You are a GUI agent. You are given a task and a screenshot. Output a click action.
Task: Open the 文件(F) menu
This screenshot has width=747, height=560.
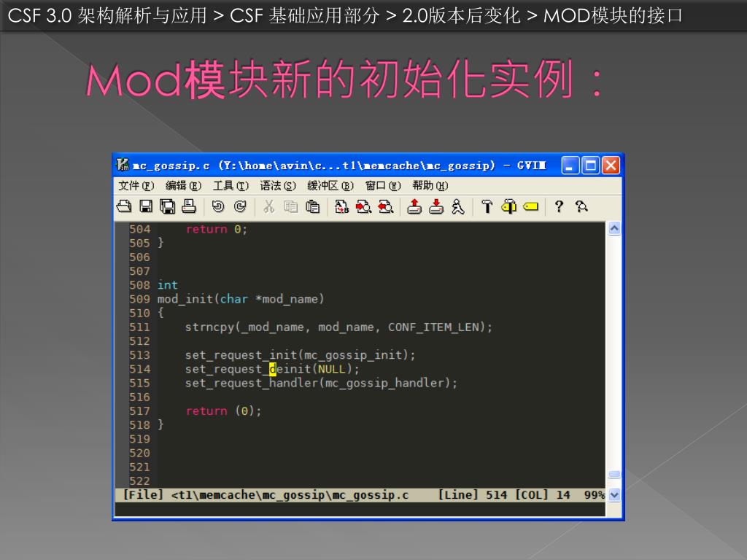point(136,186)
